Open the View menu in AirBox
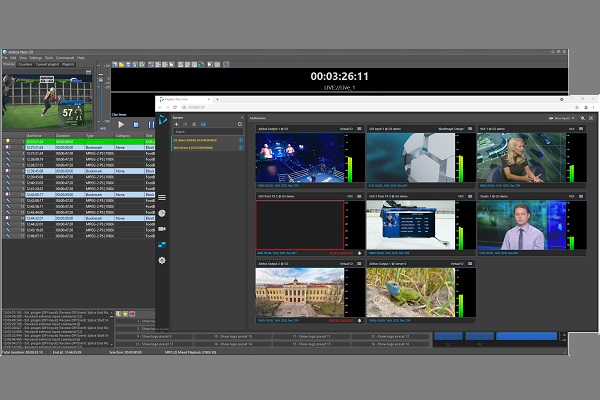600x400 pixels. tap(23, 58)
